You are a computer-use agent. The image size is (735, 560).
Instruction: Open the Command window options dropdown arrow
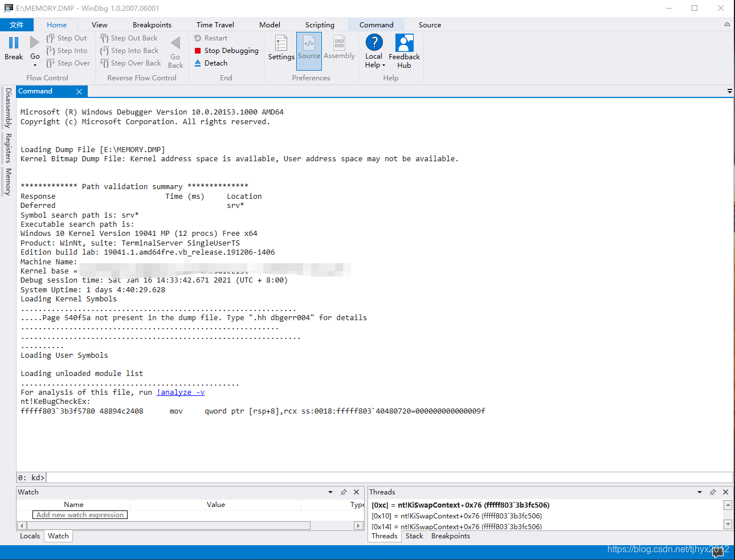(x=729, y=91)
